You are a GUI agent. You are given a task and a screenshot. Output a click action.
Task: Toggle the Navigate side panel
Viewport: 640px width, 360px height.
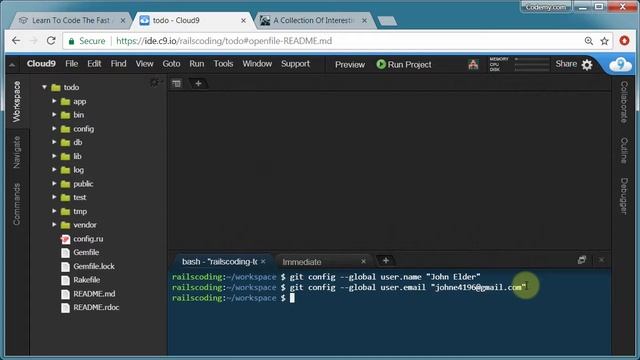(17, 152)
